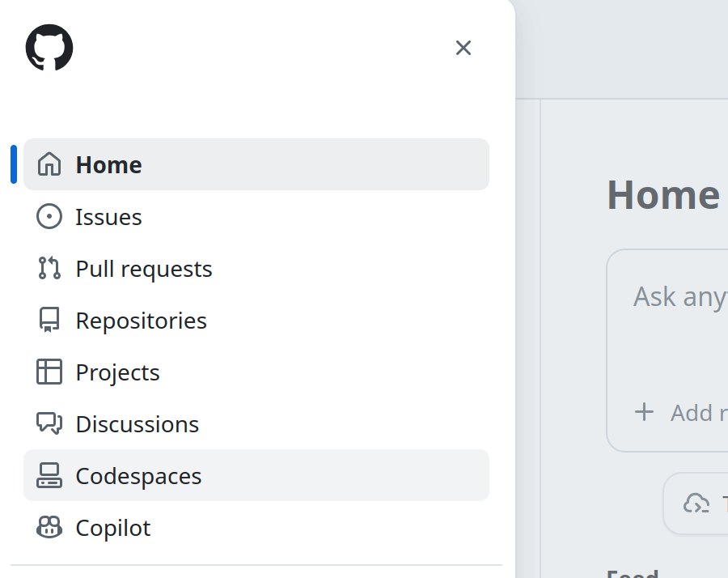
Task: Click the Copilot face icon
Action: coord(49,528)
